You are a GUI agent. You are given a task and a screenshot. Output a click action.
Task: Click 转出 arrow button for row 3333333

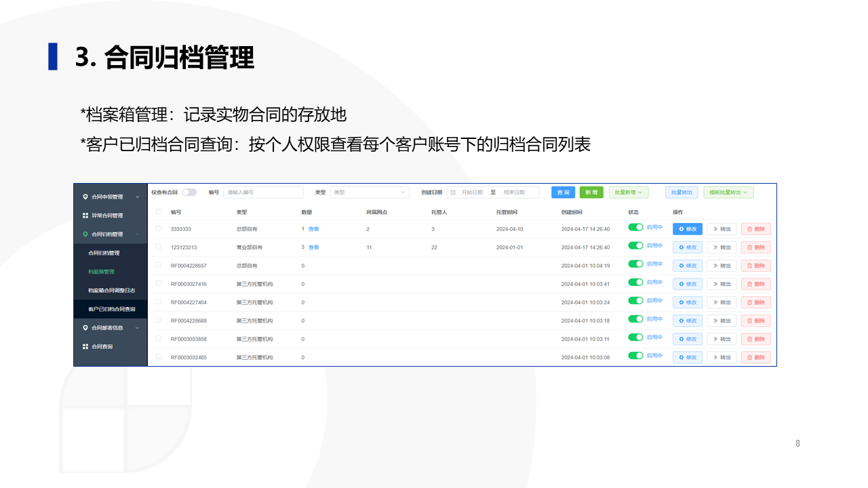click(722, 229)
